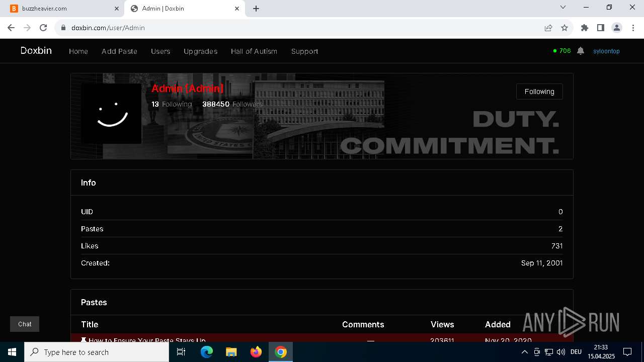Click the browser back arrow

[11, 28]
